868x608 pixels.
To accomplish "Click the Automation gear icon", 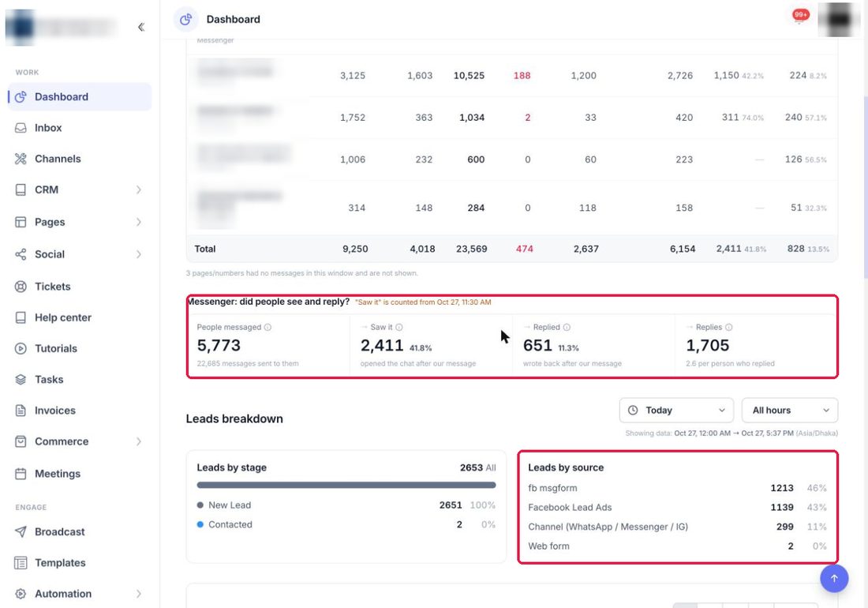I will [21, 594].
